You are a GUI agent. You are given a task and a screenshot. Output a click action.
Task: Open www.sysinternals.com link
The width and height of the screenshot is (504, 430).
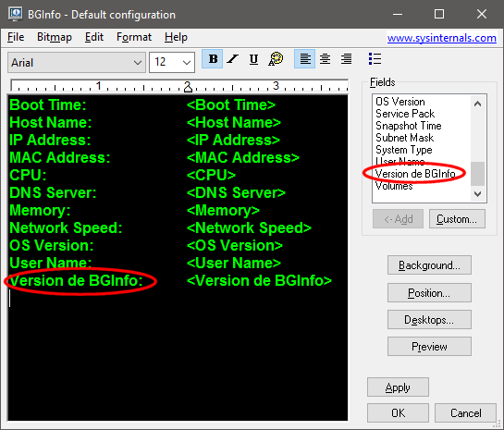(x=442, y=38)
